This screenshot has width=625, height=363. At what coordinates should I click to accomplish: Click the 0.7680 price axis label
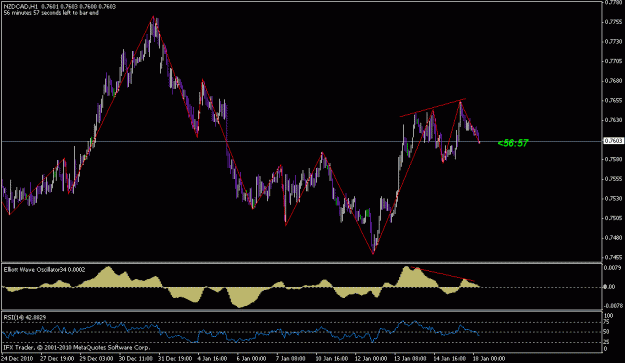[614, 81]
